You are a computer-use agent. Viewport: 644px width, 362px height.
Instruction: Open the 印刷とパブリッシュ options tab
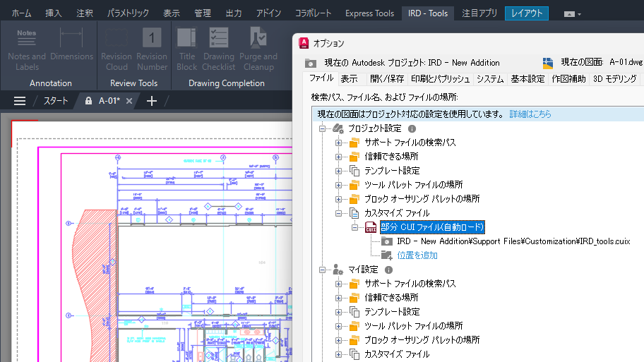[441, 79]
